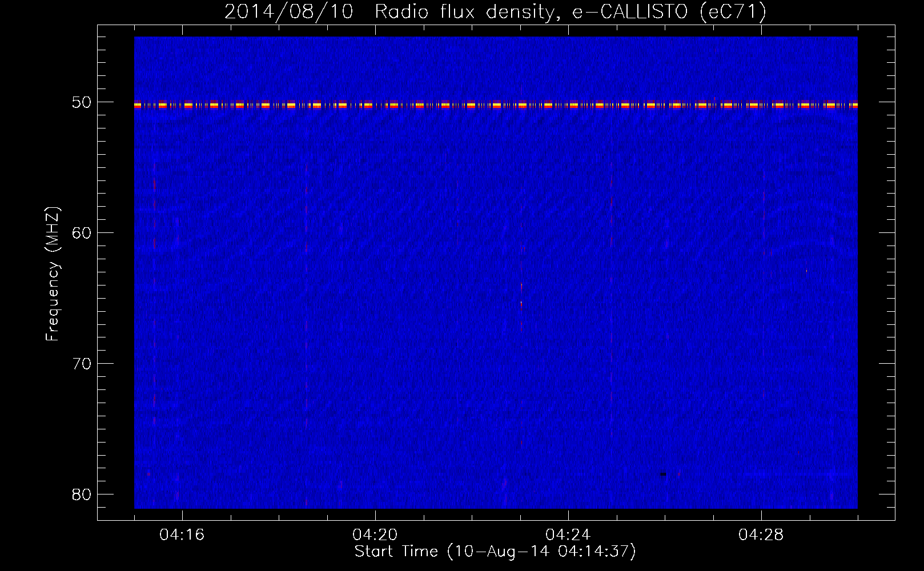This screenshot has width=924, height=571.
Task: Click the 04:24 time tick label
Action: click(x=568, y=534)
